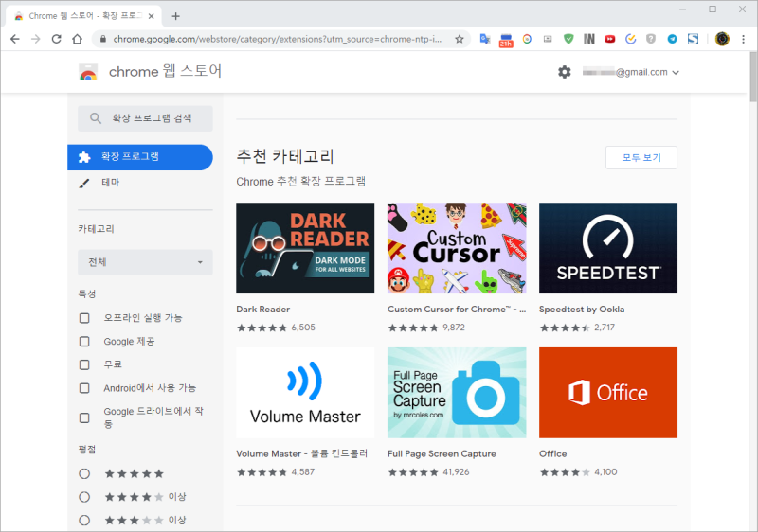The height and width of the screenshot is (532, 758).
Task: Focus the 확장 프로그램 검색 search field
Action: click(145, 118)
